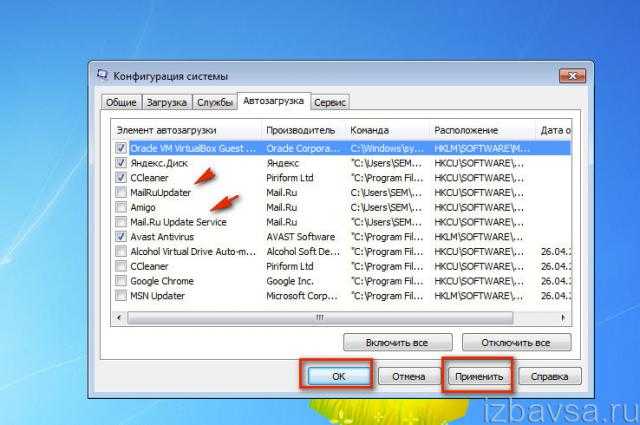Click the Microsoft Corp manufacturer cell

tap(302, 296)
